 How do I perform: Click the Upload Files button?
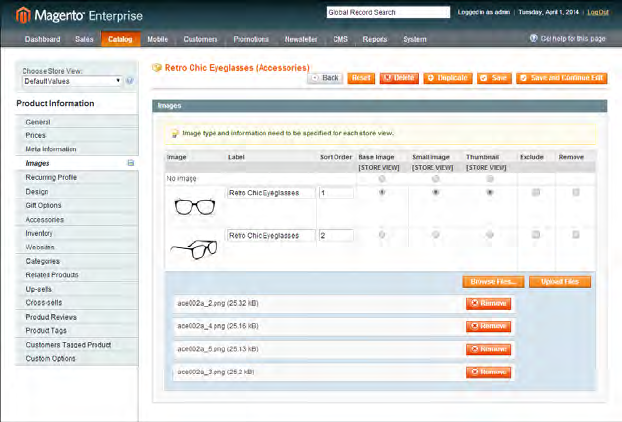560,282
